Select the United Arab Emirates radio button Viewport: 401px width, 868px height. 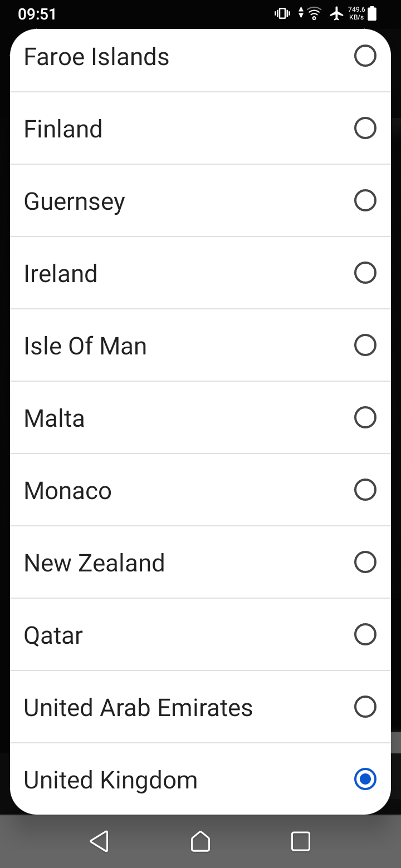[x=365, y=707]
